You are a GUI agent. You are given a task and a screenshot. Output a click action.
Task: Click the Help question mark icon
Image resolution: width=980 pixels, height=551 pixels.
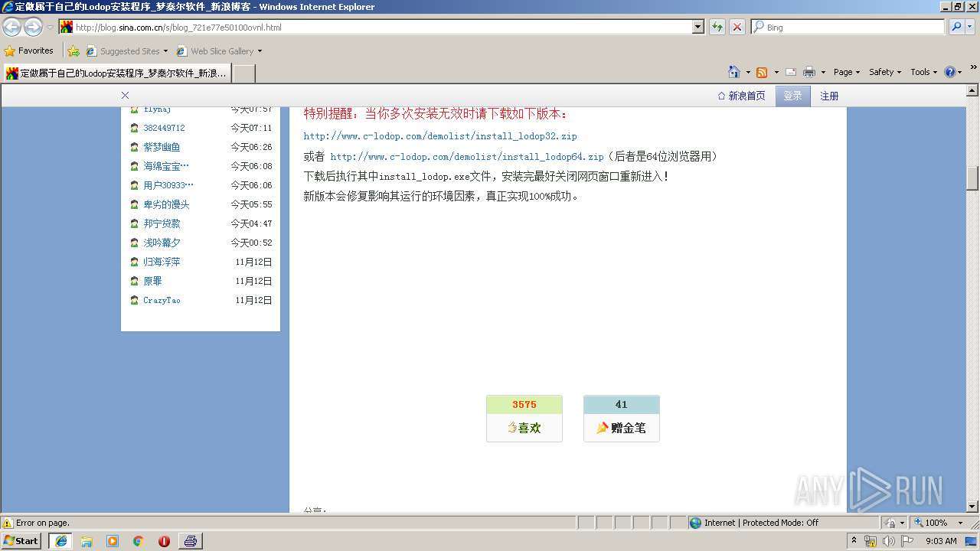coord(950,72)
